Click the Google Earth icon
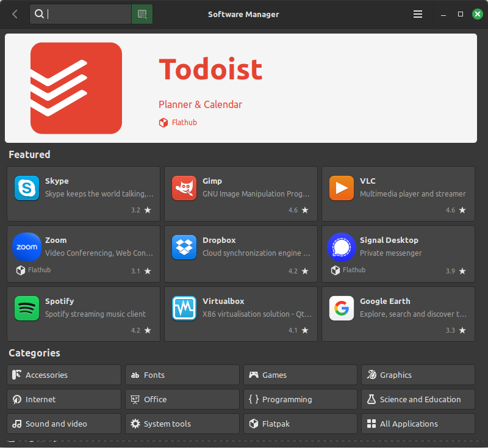Viewport: 488px width, 448px height. (342, 308)
